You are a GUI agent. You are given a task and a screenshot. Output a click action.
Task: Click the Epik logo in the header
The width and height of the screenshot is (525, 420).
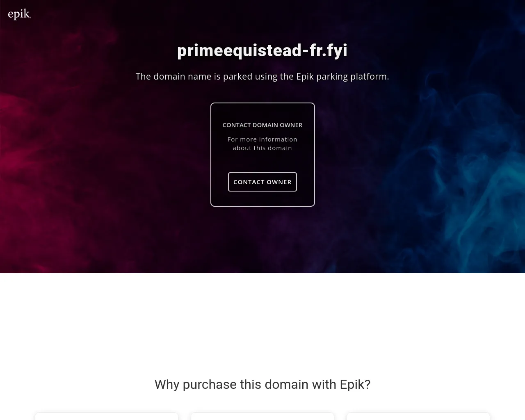(19, 14)
